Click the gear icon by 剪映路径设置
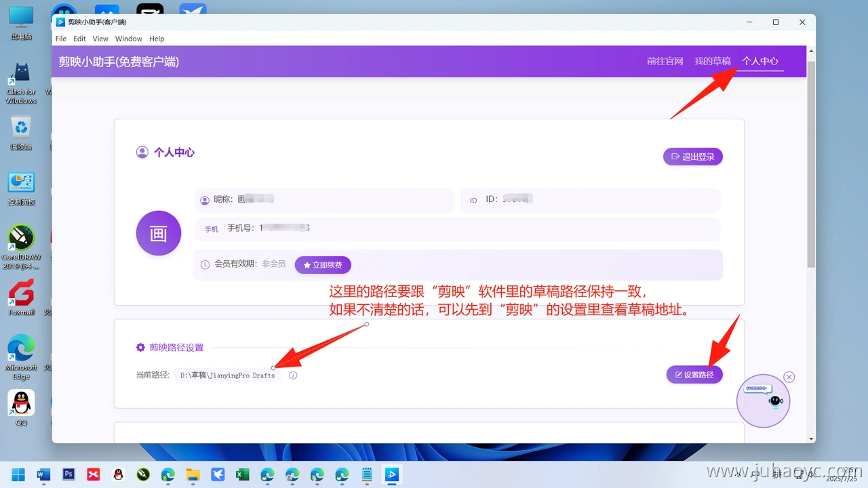The width and height of the screenshot is (868, 488). (140, 347)
